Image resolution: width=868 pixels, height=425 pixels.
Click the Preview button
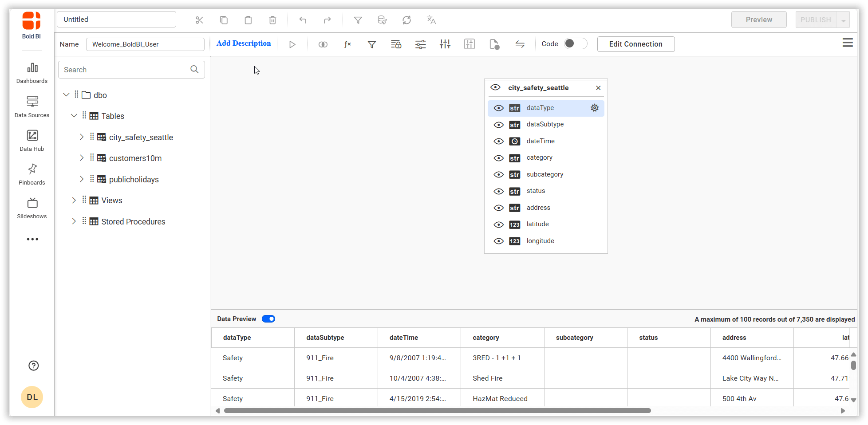[x=759, y=20]
